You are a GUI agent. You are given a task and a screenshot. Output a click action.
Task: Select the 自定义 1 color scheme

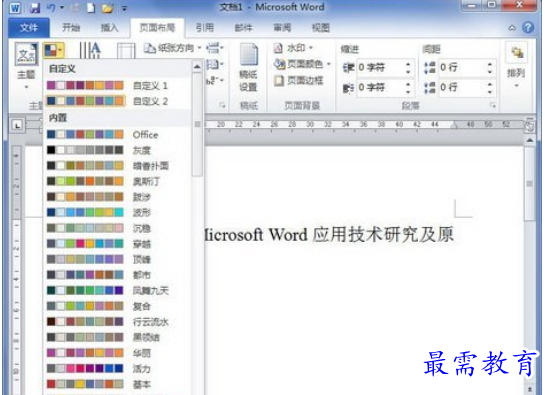pos(117,86)
